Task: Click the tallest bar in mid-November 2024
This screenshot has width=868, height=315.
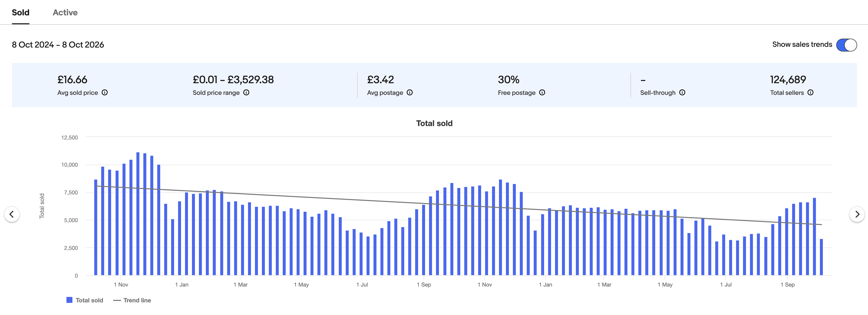Action: (138, 214)
